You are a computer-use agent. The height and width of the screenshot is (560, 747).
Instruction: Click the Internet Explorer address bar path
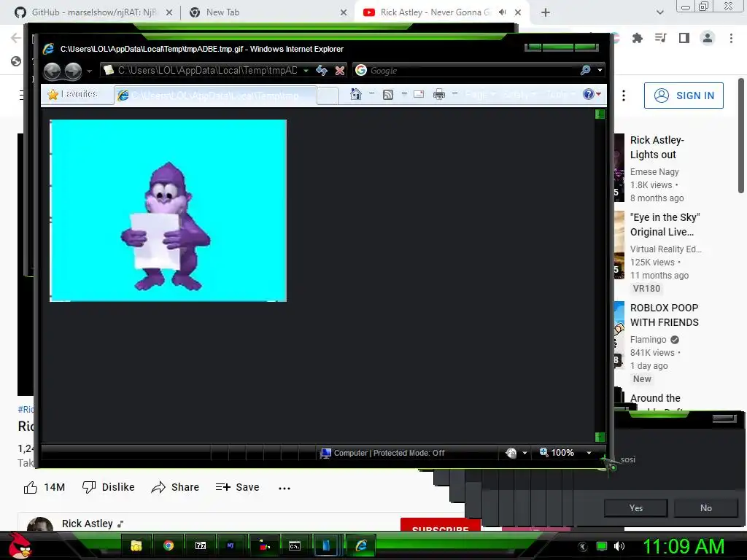coord(207,71)
